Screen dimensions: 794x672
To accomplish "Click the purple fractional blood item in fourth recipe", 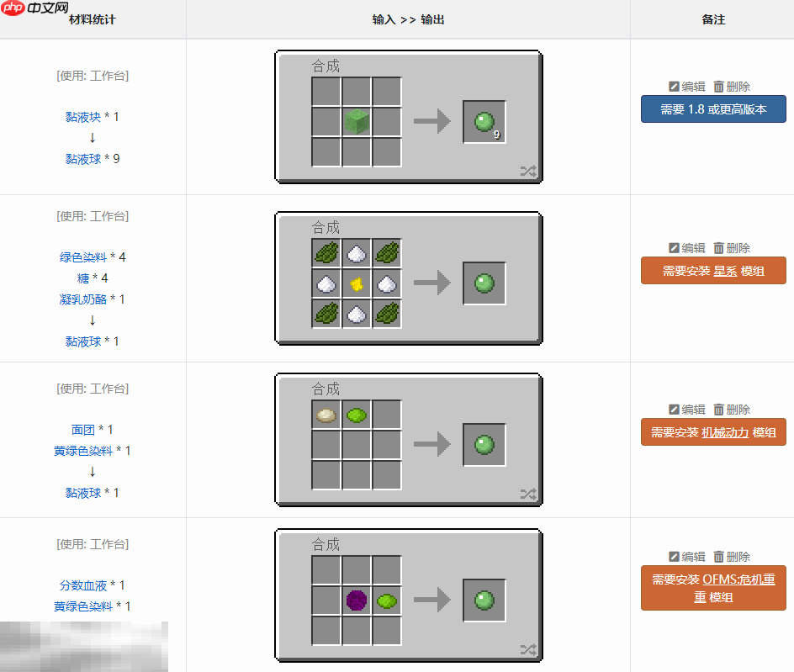I will [x=357, y=601].
